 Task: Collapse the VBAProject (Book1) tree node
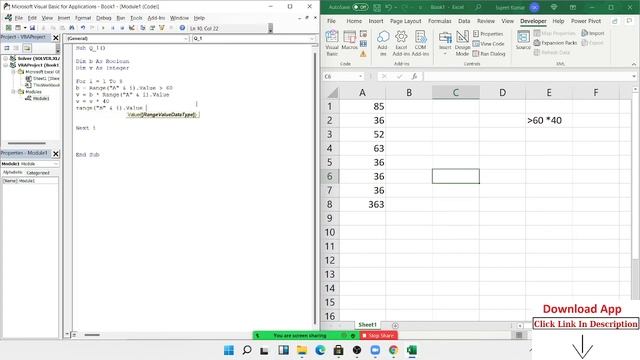pos(6,65)
